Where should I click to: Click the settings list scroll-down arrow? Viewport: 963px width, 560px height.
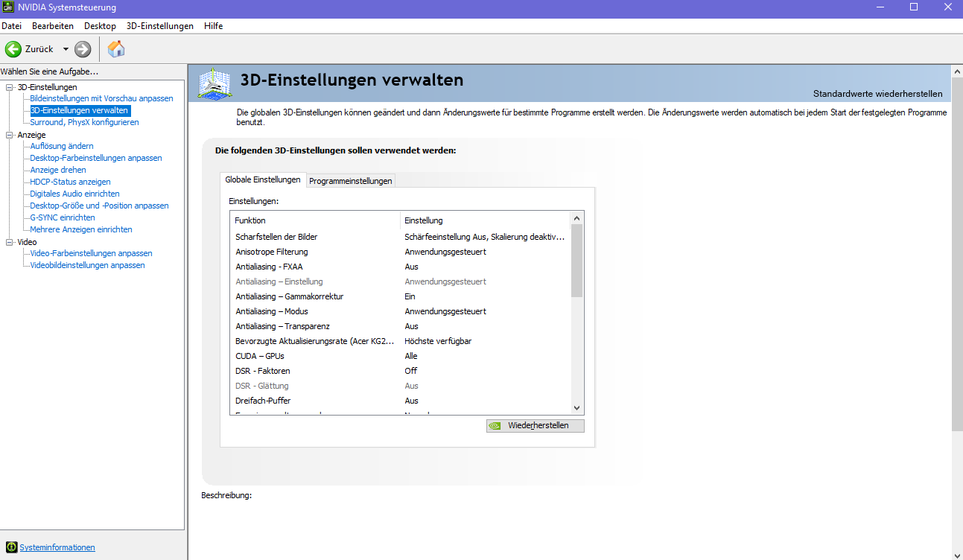(x=576, y=407)
